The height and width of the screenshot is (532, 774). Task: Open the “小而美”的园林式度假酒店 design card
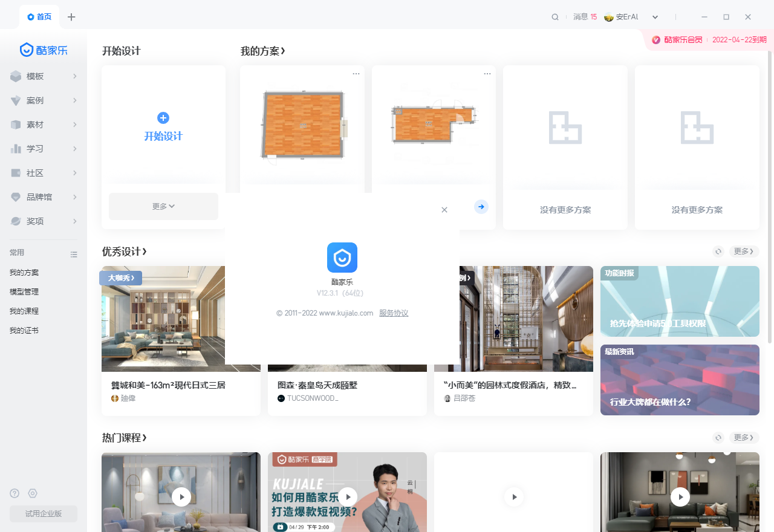pos(513,340)
